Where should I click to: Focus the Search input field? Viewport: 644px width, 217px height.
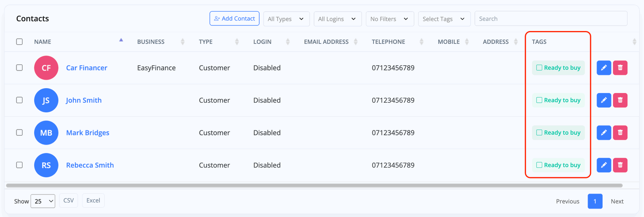tap(551, 19)
